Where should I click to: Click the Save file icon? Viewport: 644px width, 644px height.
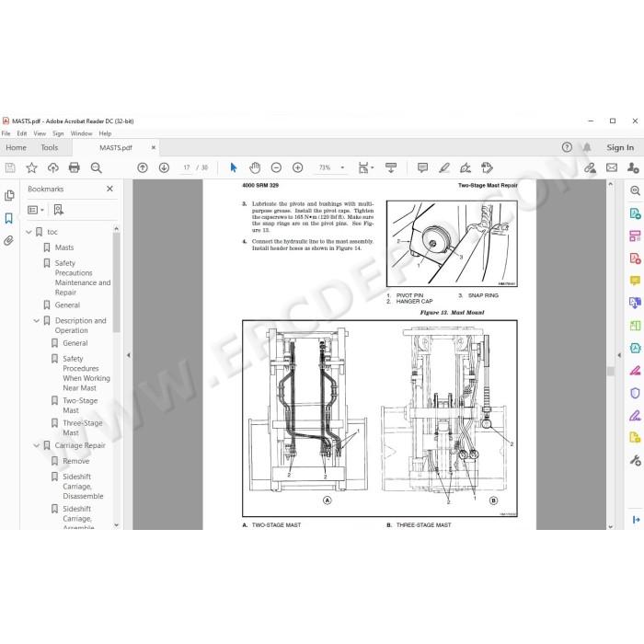click(10, 168)
